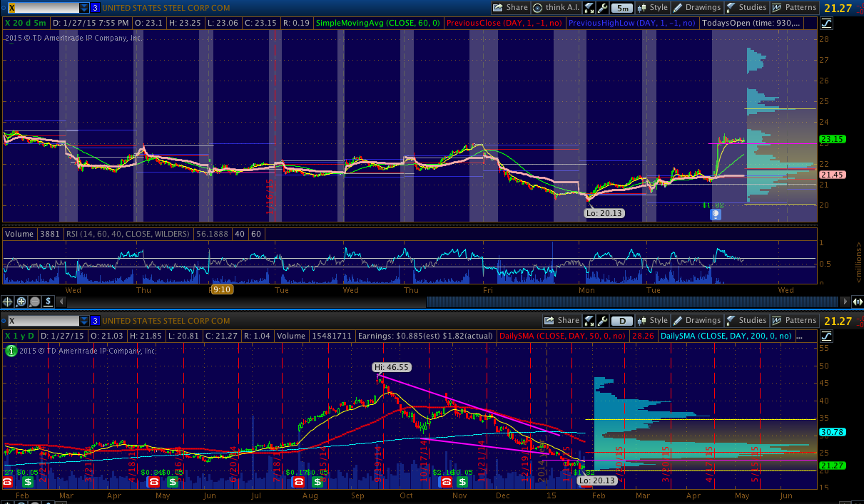Click the zoom out magnifier icon
Viewport: 864px width, 504px height.
(34, 302)
